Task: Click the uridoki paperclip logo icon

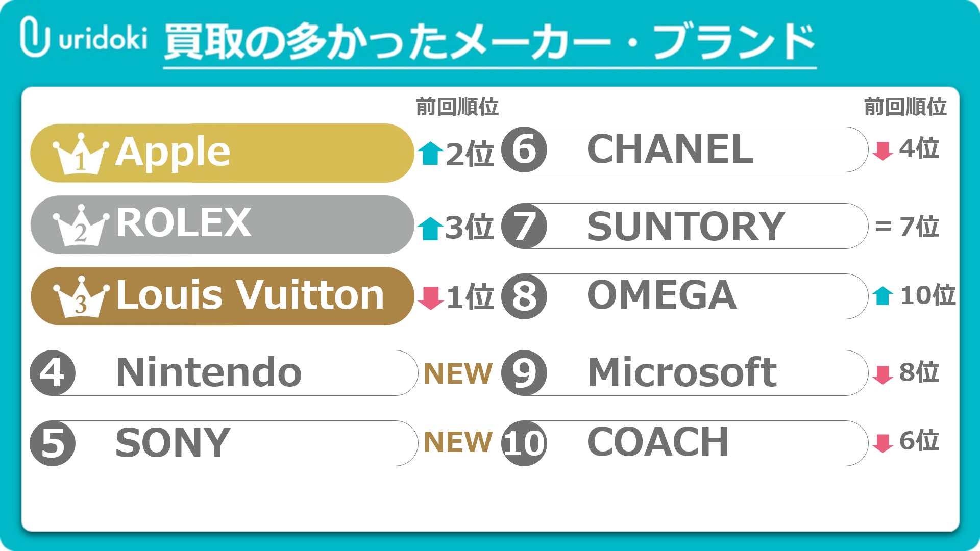Action: point(34,37)
